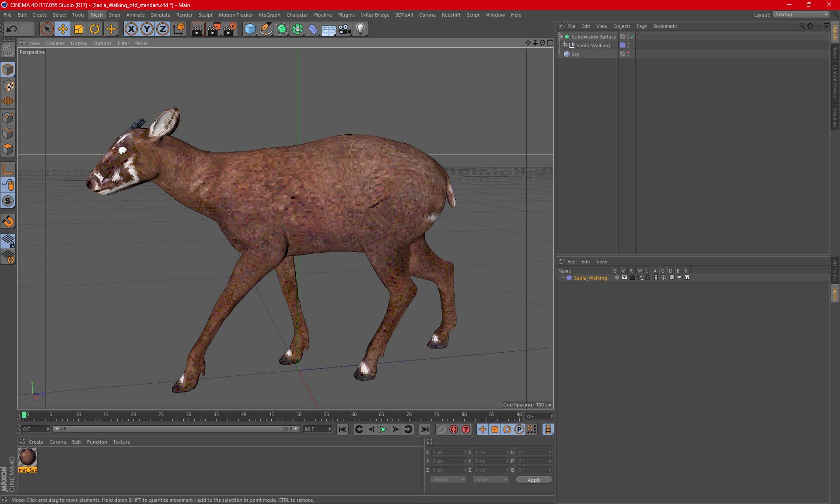Click the timeline preview range slider
The height and width of the screenshot is (504, 840).
176,429
